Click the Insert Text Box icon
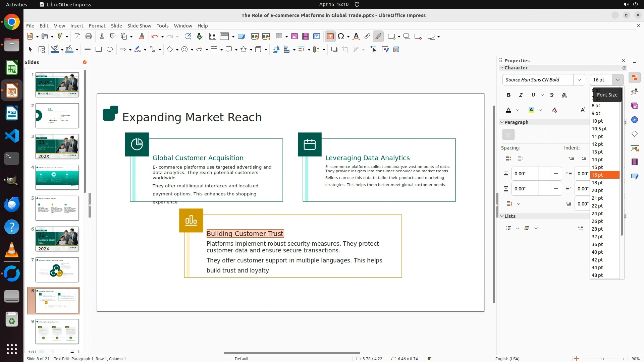 point(330,37)
